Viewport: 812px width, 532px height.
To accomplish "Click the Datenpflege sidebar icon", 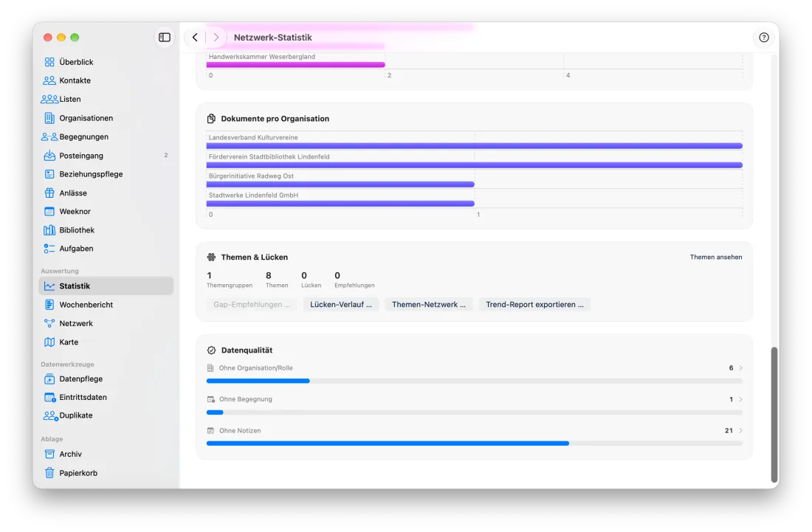I will click(x=49, y=379).
